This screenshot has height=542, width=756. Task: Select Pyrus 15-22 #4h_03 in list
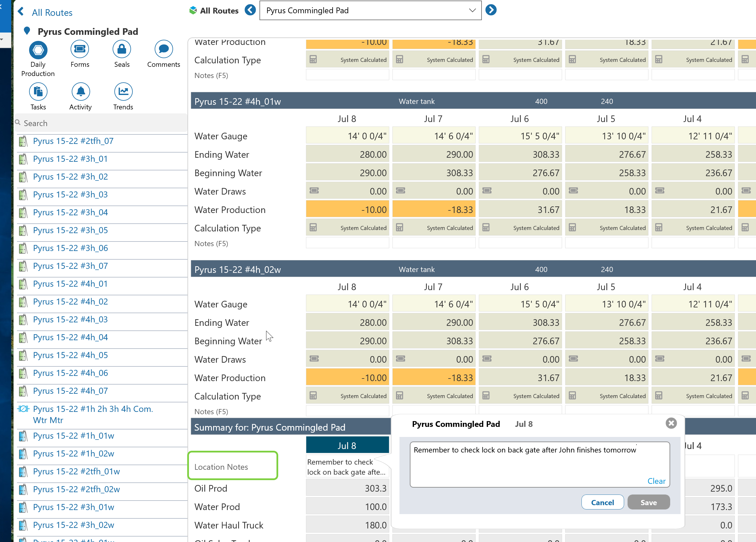[x=70, y=319]
